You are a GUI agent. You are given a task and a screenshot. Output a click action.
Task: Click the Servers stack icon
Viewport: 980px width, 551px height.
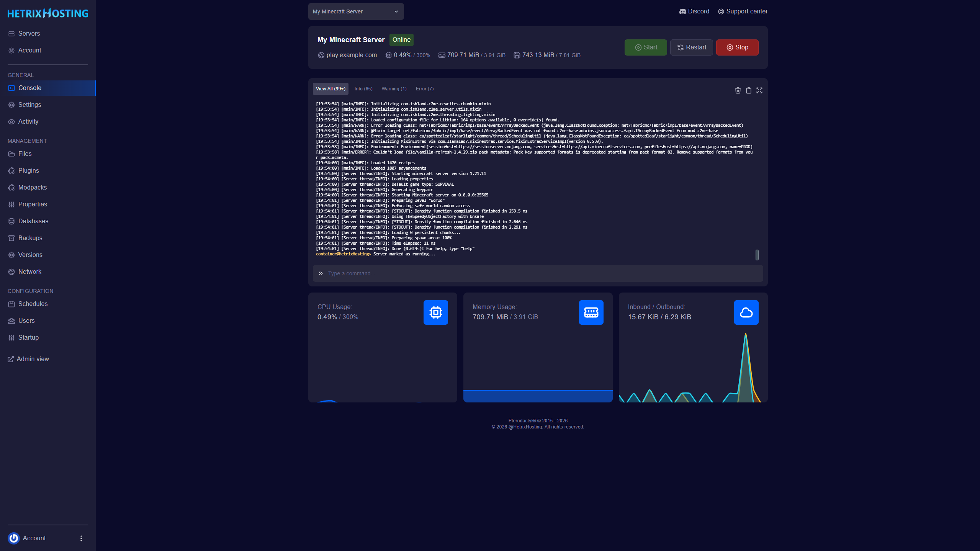(11, 34)
